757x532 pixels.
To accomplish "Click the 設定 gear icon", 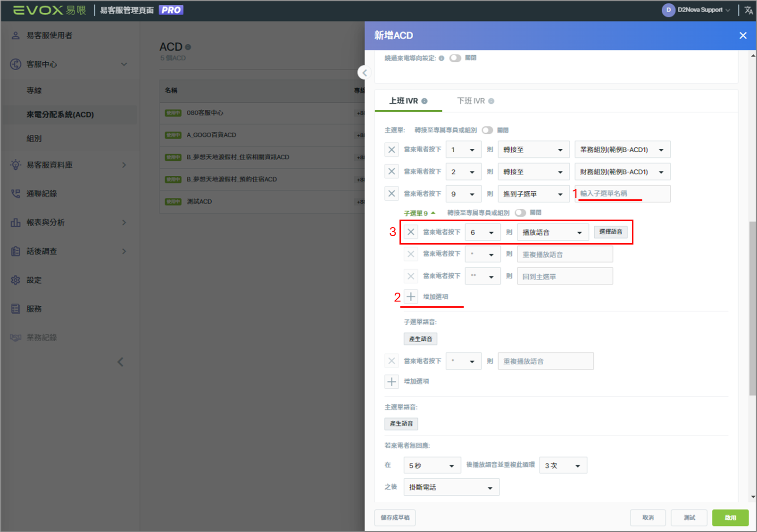I will (x=16, y=280).
